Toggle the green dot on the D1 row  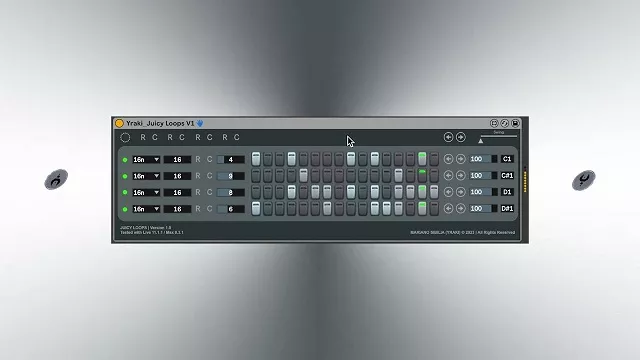click(x=125, y=193)
